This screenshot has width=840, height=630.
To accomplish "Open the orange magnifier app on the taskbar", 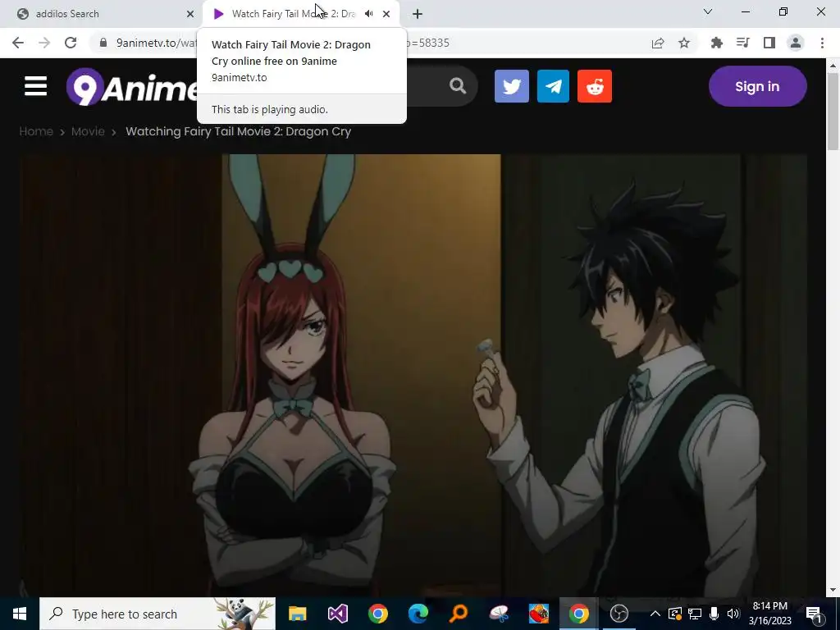I will pos(458,614).
